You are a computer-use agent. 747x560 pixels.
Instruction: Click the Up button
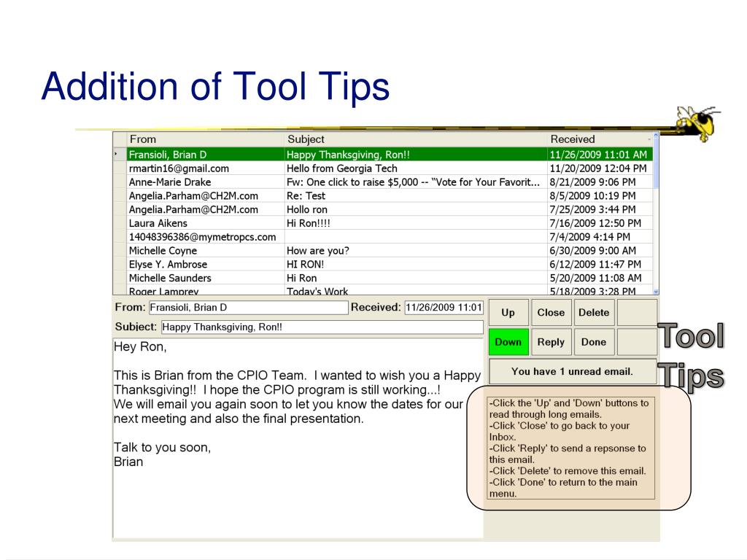[508, 312]
